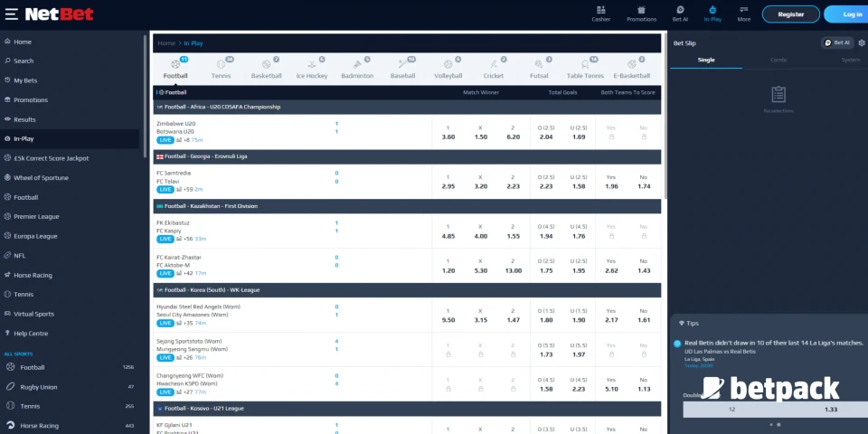The image size is (868, 434).
Task: Select the Futsal sport tab
Action: (539, 70)
